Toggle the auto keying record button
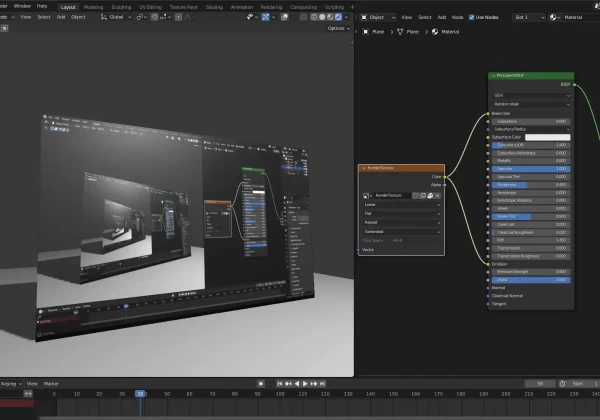This screenshot has height=420, width=600. [261, 383]
